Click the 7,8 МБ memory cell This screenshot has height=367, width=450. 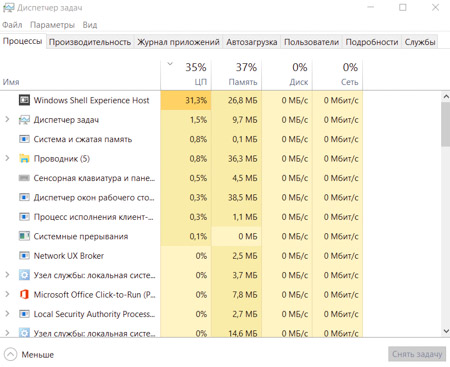pos(237,295)
